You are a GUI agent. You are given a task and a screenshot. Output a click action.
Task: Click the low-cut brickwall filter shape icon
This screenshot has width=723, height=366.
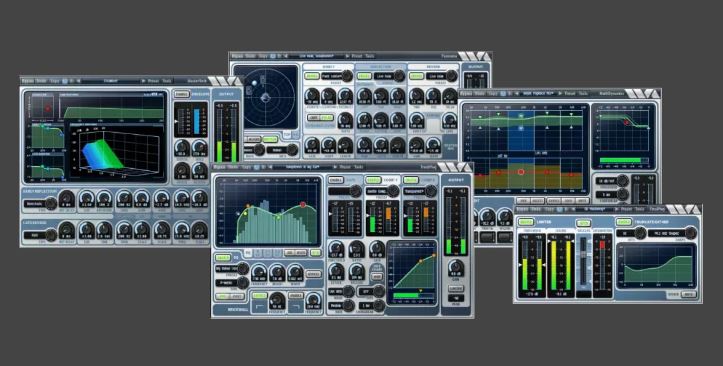(x=259, y=307)
